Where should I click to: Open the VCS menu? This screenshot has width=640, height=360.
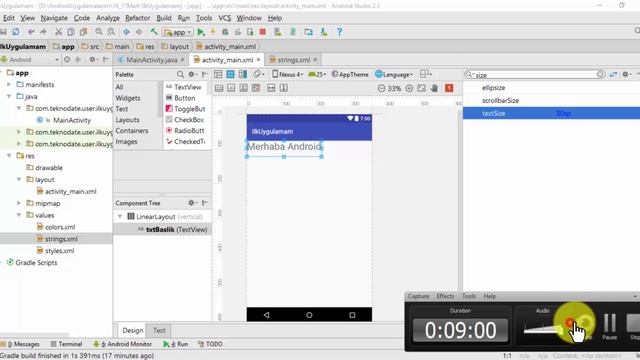[x=224, y=18]
